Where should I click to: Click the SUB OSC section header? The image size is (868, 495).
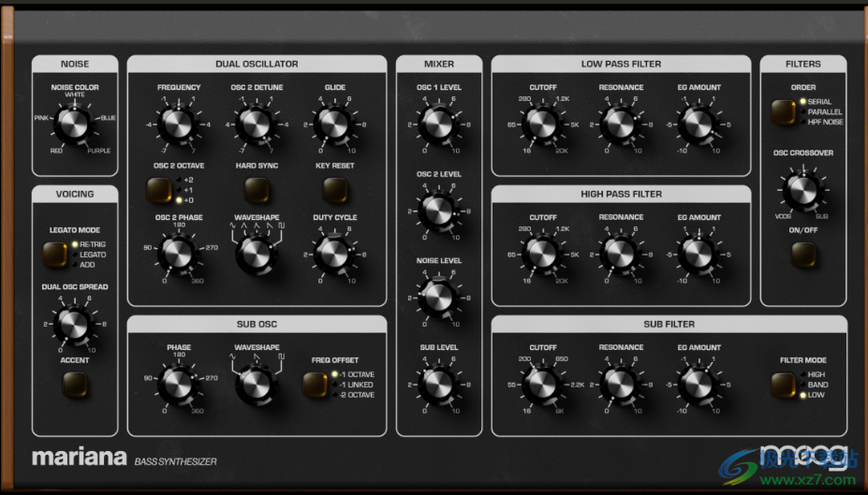[257, 324]
